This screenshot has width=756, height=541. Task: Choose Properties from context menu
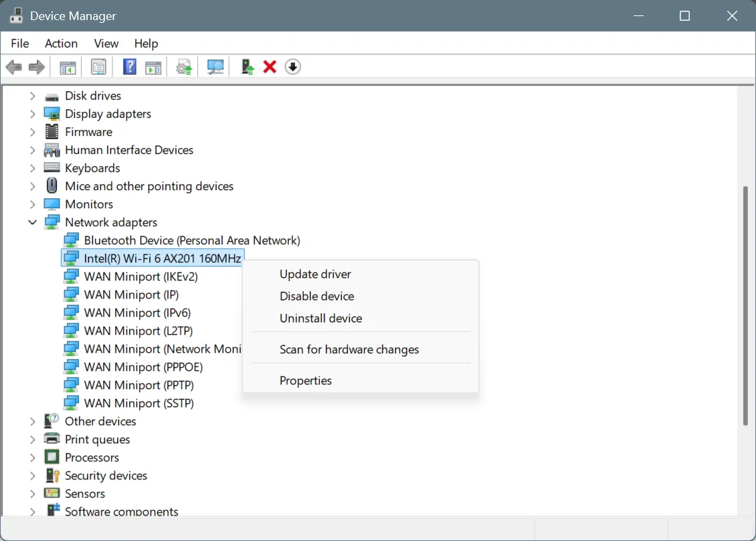pyautogui.click(x=360, y=381)
